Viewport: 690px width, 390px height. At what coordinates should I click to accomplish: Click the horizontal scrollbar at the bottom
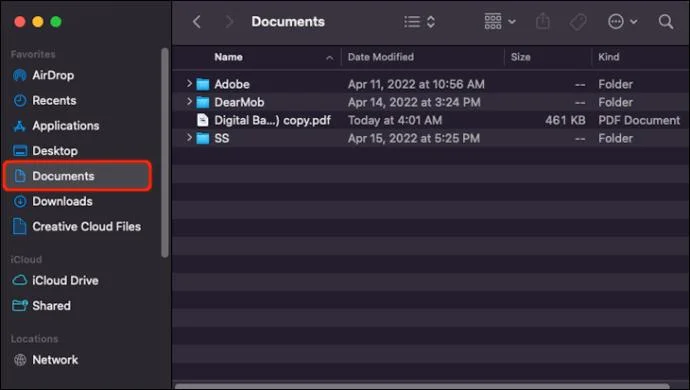click(x=422, y=386)
